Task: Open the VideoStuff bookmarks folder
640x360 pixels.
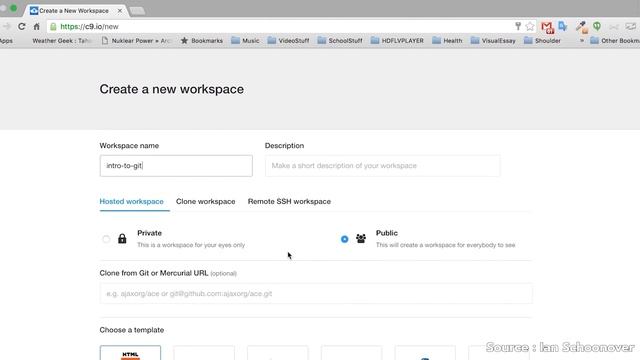Action: [289, 40]
